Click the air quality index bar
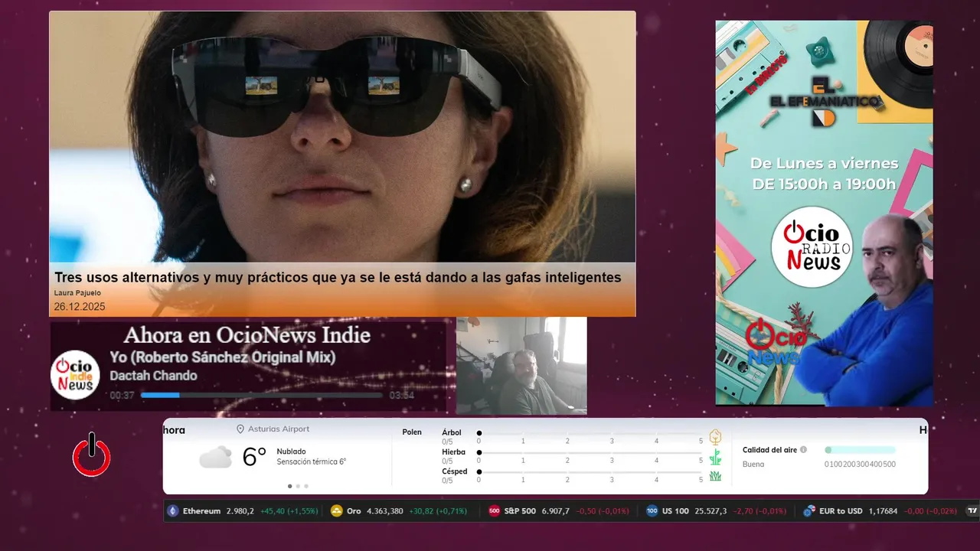This screenshot has height=551, width=980. (860, 450)
